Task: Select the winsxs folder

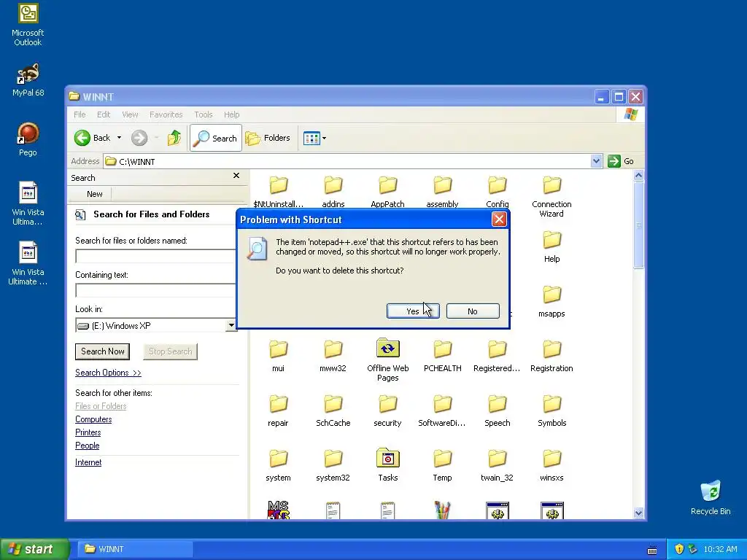Action: pyautogui.click(x=551, y=466)
